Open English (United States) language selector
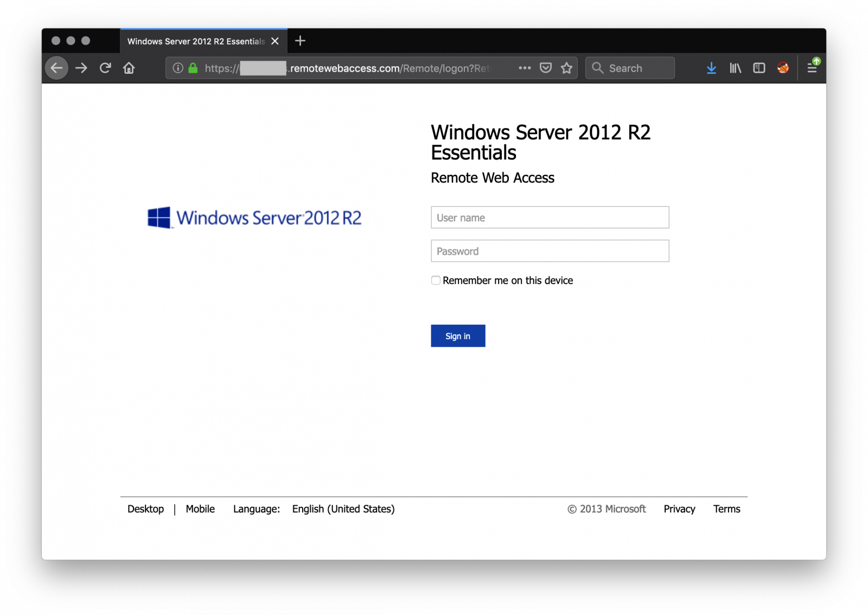 tap(343, 509)
